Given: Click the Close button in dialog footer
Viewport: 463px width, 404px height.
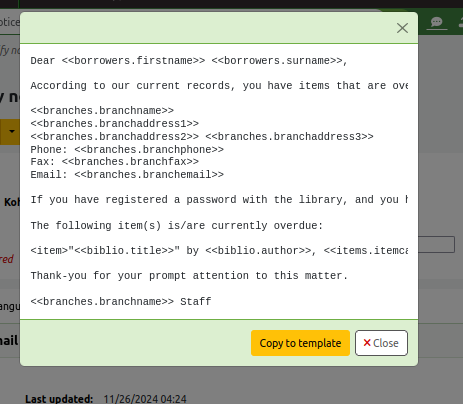Looking at the screenshot, I should 381,343.
